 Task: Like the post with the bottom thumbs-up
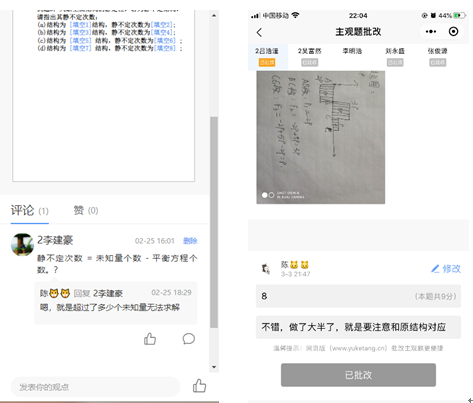click(199, 386)
